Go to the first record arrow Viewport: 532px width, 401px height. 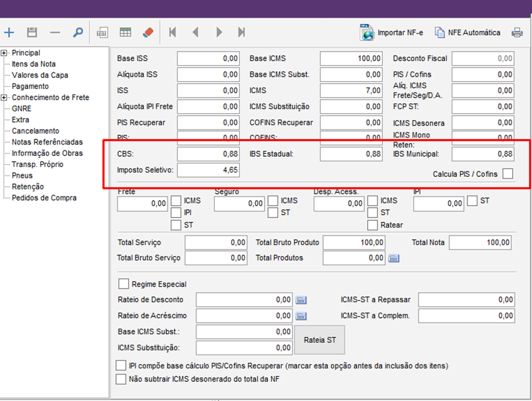[172, 32]
